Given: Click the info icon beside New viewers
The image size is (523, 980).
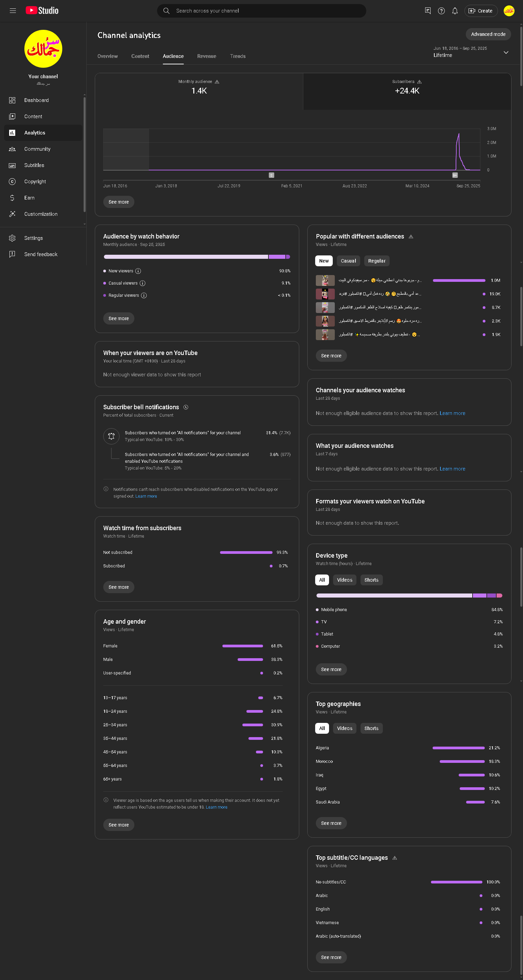Looking at the screenshot, I should click(138, 271).
